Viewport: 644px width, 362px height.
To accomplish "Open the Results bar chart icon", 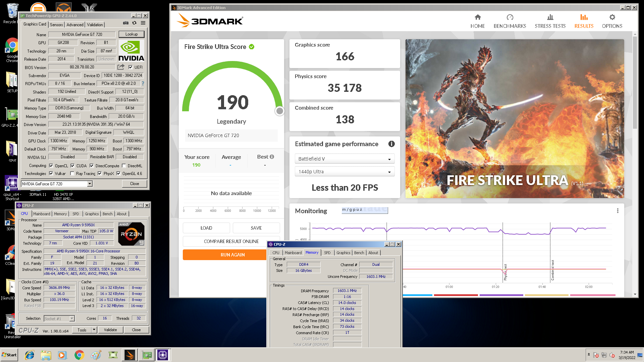I will tap(584, 17).
